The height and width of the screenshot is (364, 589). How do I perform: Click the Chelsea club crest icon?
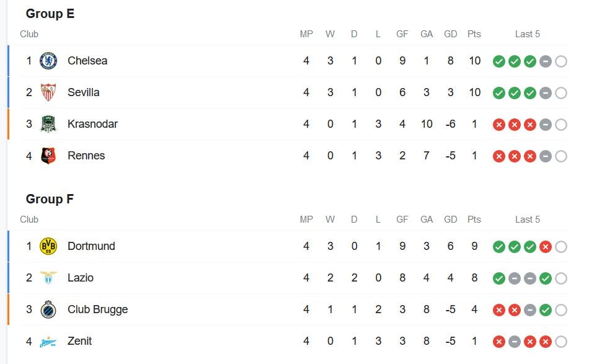click(48, 61)
